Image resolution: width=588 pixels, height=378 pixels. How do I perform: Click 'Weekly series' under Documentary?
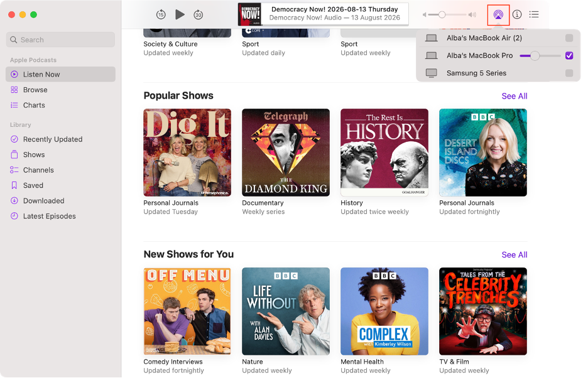click(263, 212)
